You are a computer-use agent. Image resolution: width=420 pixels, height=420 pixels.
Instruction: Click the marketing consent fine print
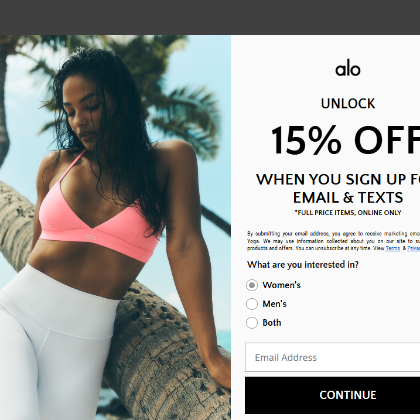click(x=333, y=241)
